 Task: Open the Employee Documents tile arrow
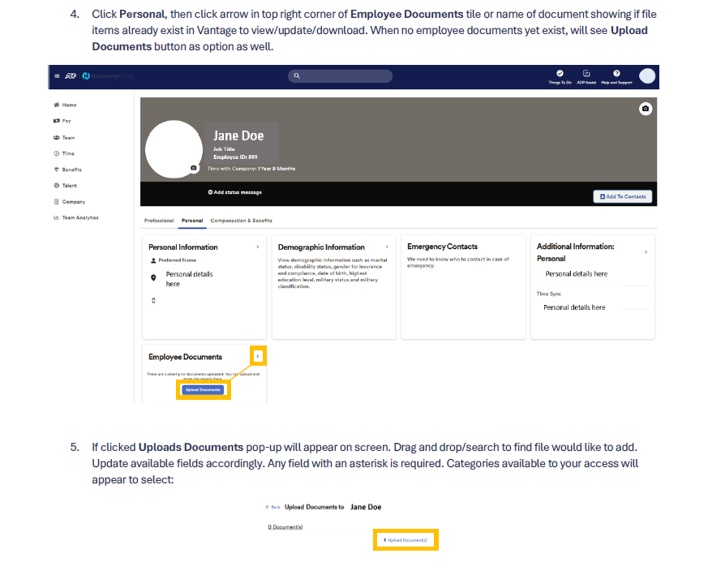pos(258,356)
